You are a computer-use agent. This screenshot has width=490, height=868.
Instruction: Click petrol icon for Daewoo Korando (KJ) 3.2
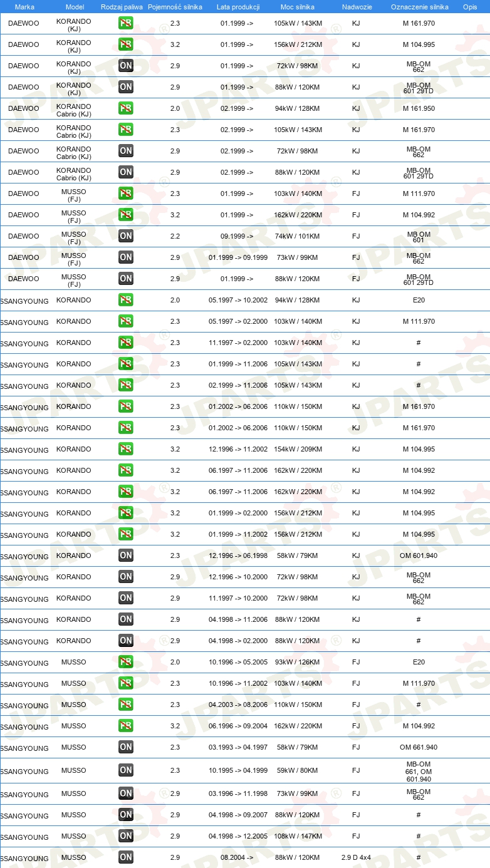pos(126,44)
